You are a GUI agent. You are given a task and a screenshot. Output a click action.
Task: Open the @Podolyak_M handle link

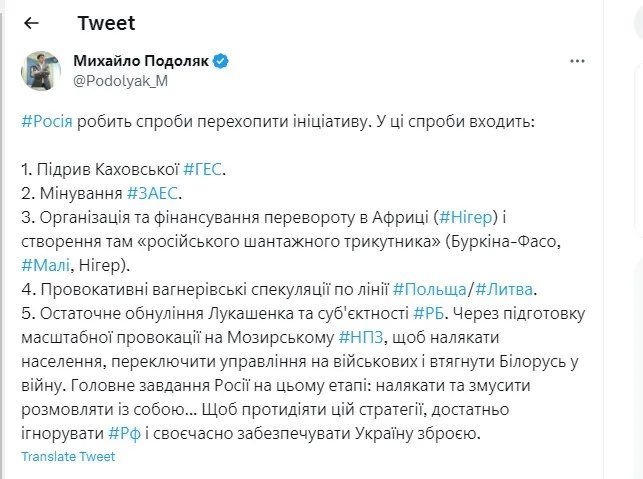(x=121, y=81)
